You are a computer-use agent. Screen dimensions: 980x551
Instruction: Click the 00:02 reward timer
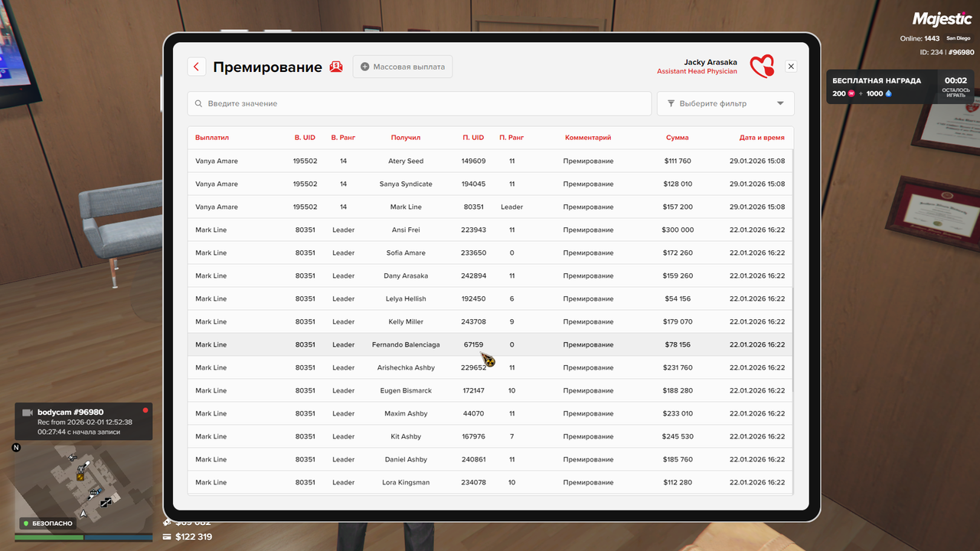[x=955, y=80]
